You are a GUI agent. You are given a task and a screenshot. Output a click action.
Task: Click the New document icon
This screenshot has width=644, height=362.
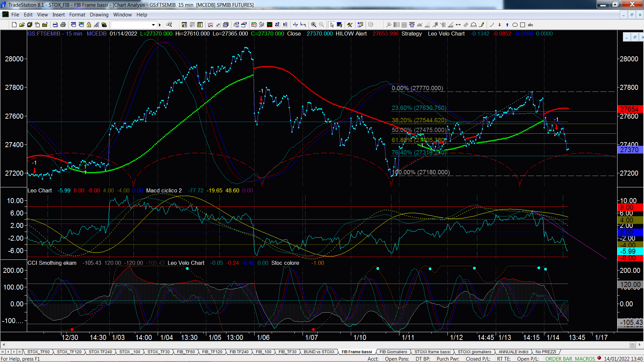click(x=14, y=25)
